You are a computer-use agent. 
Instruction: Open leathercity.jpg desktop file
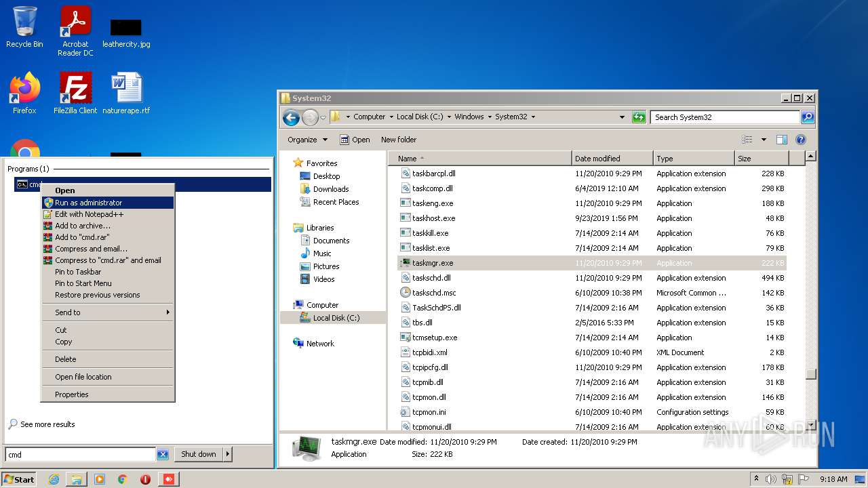126,33
